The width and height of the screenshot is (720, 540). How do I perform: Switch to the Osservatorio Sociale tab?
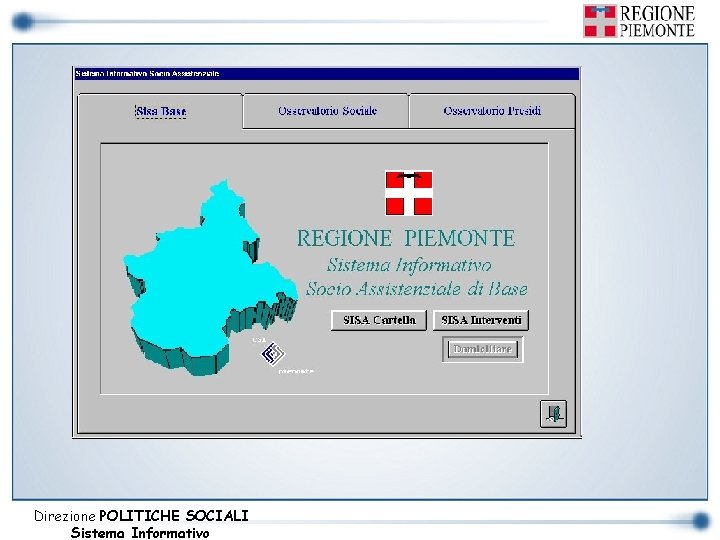point(326,111)
